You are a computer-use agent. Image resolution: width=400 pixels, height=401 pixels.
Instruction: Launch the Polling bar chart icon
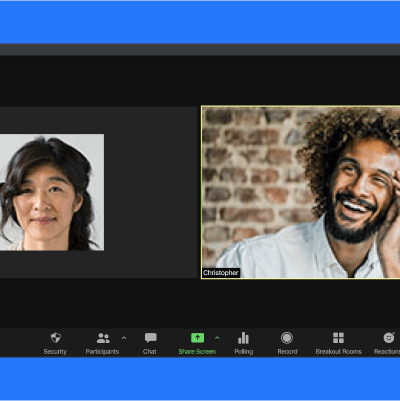243,338
